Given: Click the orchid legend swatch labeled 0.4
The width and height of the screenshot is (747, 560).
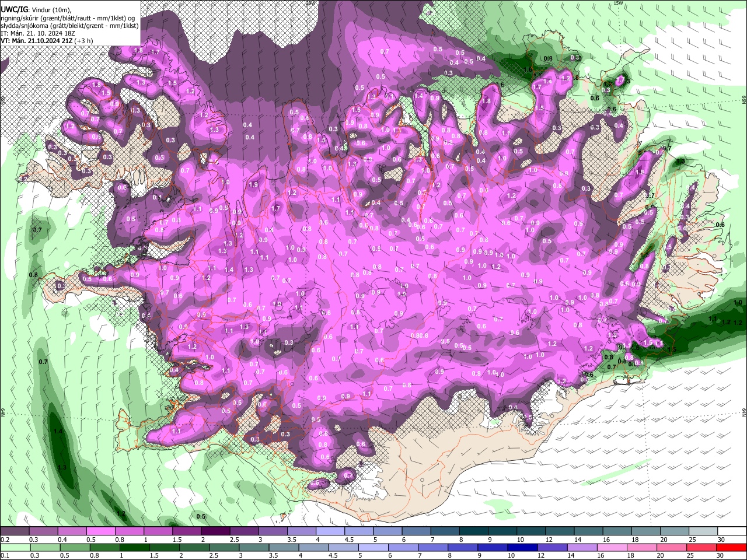Looking at the screenshot, I should click(x=72, y=531).
